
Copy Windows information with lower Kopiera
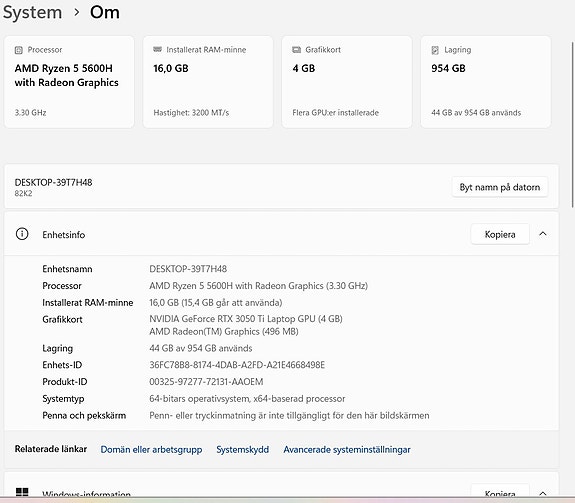[x=500, y=491]
